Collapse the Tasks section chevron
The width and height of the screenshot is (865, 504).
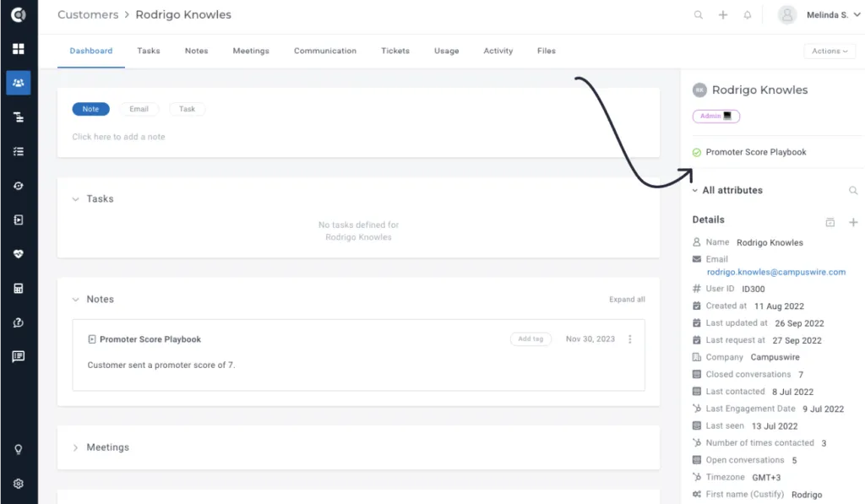[75, 199]
